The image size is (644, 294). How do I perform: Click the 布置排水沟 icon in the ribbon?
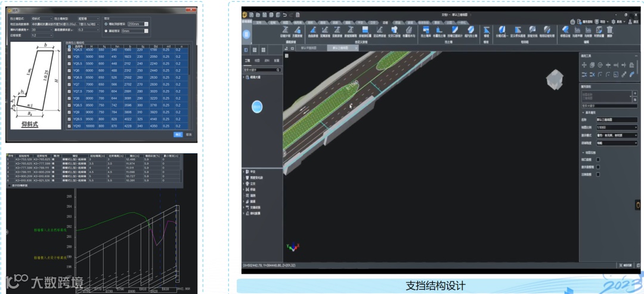point(409,30)
